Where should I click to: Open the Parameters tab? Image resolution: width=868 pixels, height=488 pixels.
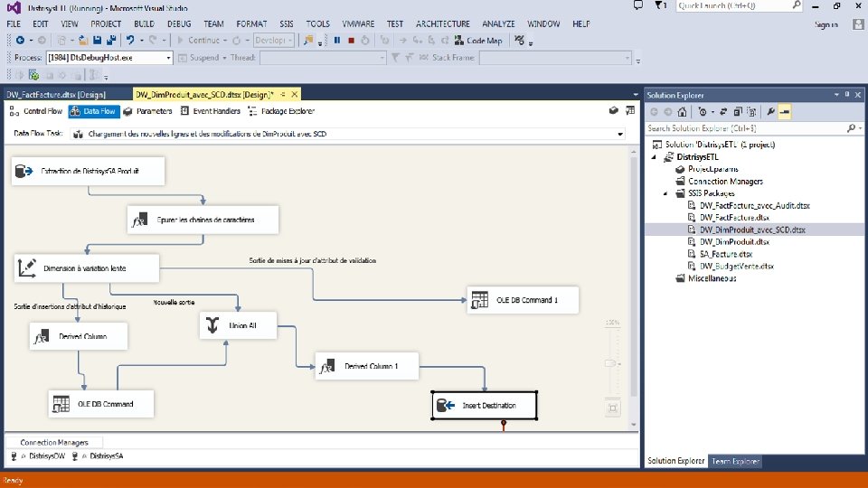tap(147, 111)
